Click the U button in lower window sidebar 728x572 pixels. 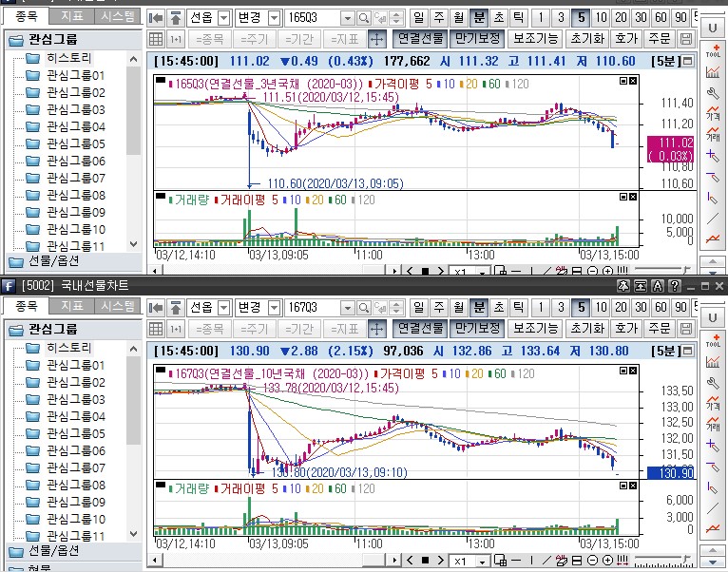click(x=713, y=318)
